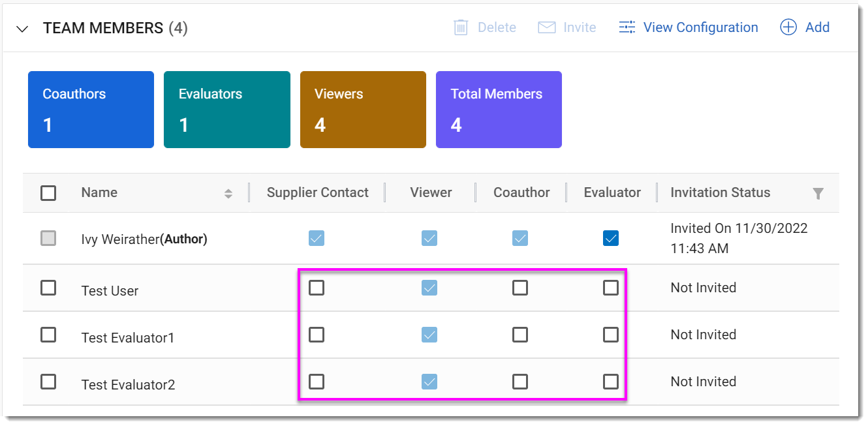Click the Invite envelope icon
The image size is (868, 426).
[x=546, y=27]
